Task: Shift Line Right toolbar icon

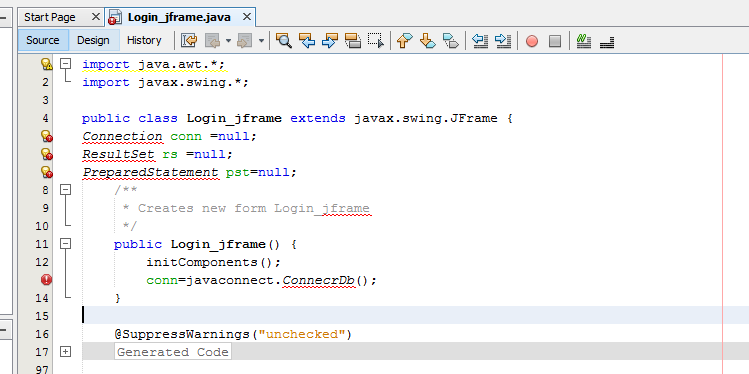Action: coord(503,41)
